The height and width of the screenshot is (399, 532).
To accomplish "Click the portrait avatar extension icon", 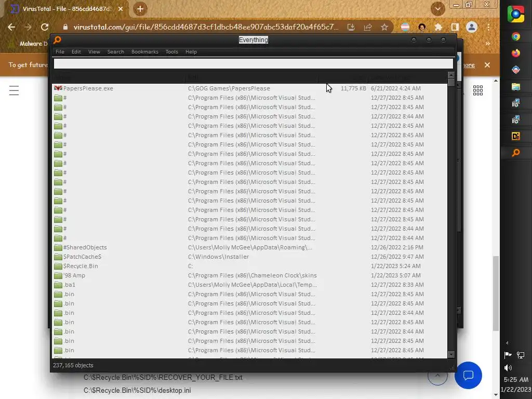I will pos(422,27).
